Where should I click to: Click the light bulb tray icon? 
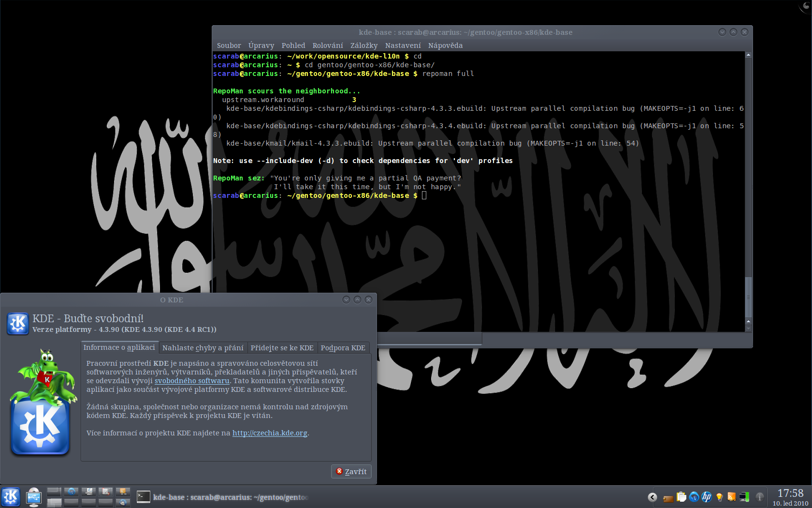click(719, 497)
